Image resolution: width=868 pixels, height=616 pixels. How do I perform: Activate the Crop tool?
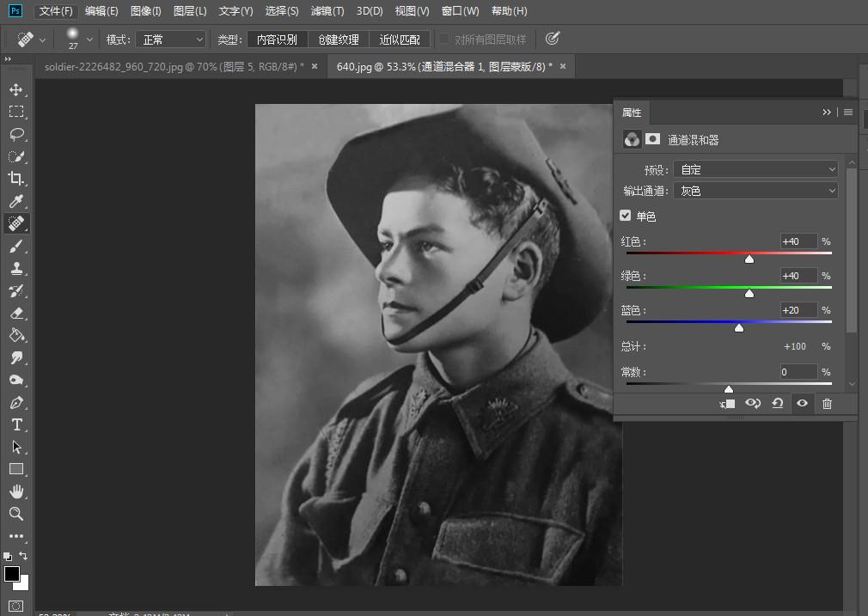17,179
